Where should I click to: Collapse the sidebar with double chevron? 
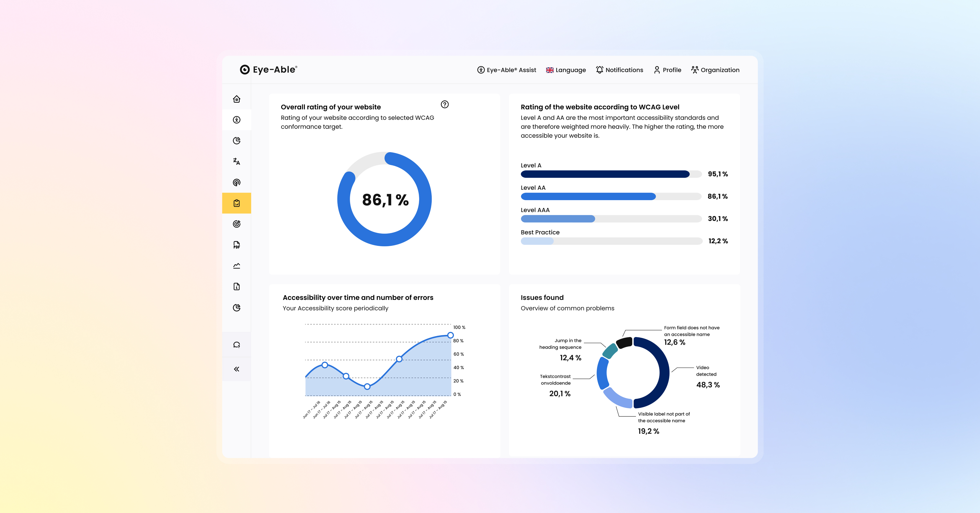point(237,369)
